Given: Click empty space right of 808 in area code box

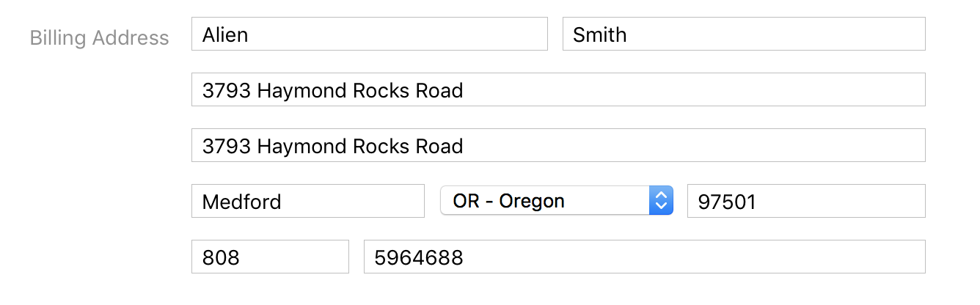Looking at the screenshot, I should (x=293, y=257).
